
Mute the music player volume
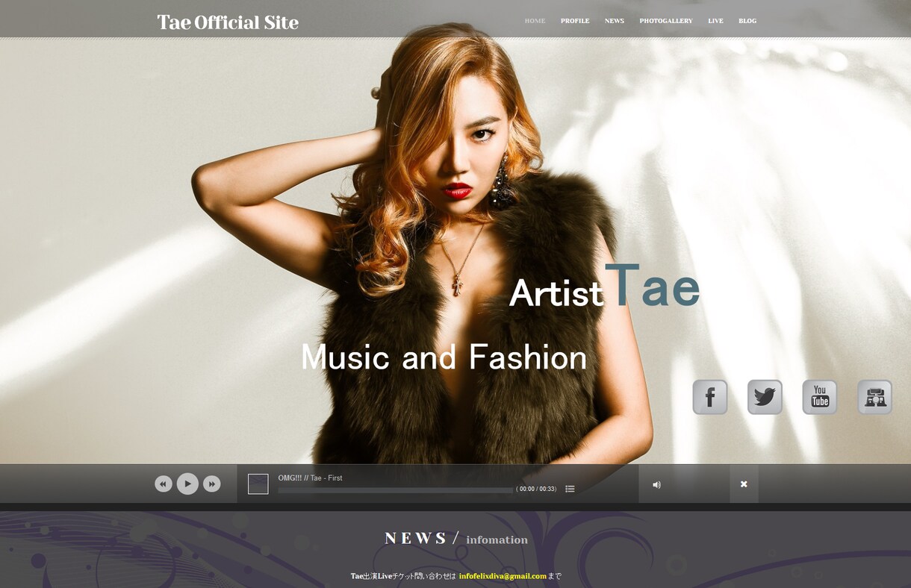656,485
